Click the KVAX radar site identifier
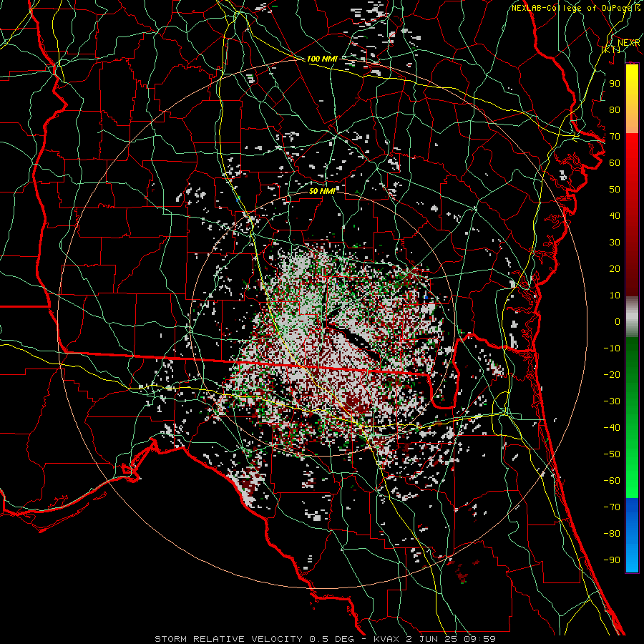Screen dimensions: 644x644 pos(386,639)
